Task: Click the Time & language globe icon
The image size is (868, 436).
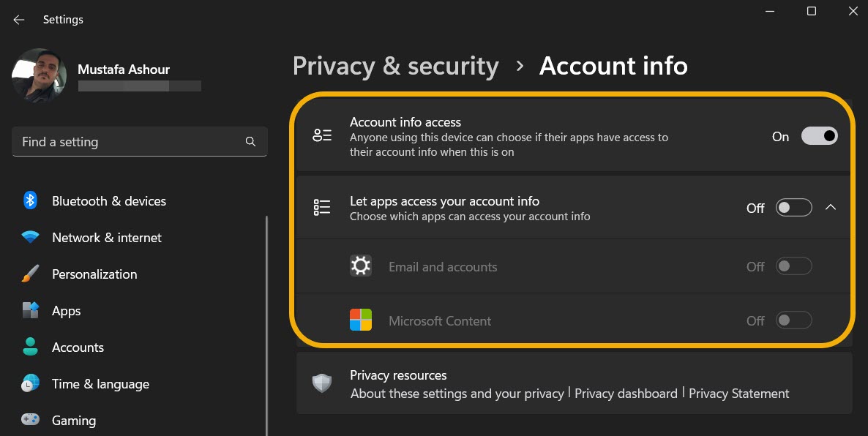Action: [x=30, y=383]
